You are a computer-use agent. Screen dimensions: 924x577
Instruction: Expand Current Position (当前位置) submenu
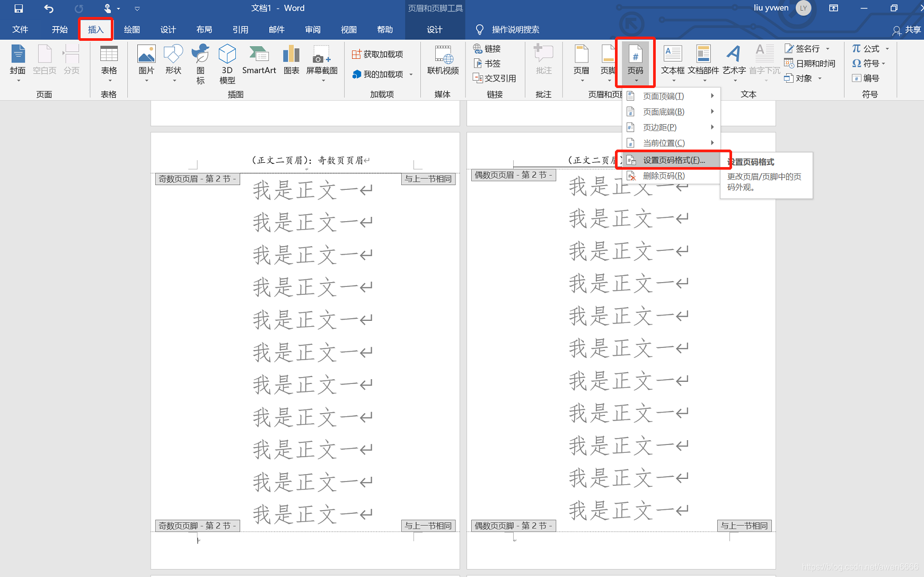[x=671, y=143]
